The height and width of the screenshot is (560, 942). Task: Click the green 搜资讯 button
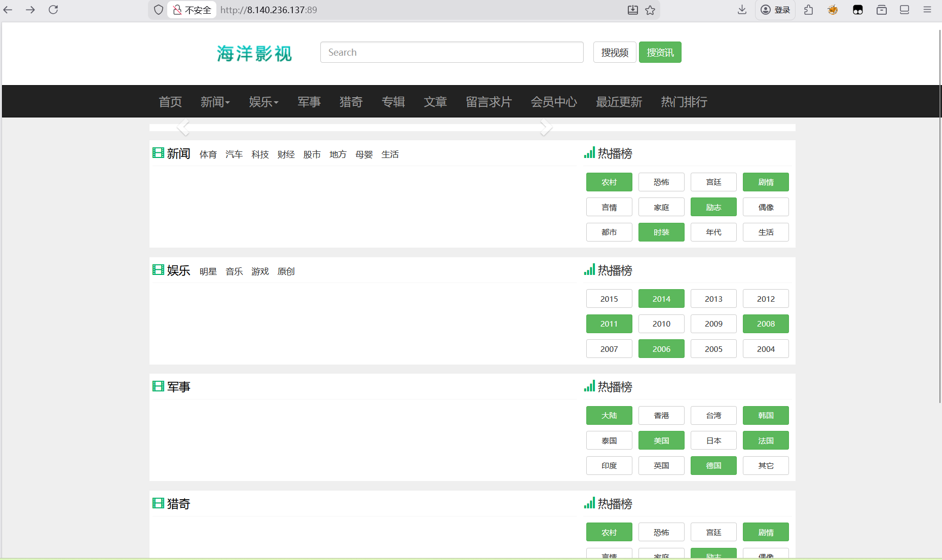click(660, 52)
